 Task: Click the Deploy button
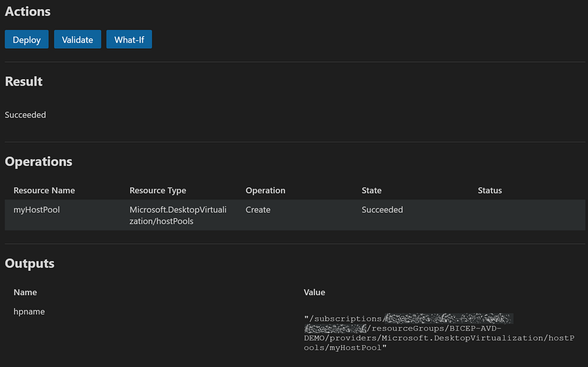27,40
